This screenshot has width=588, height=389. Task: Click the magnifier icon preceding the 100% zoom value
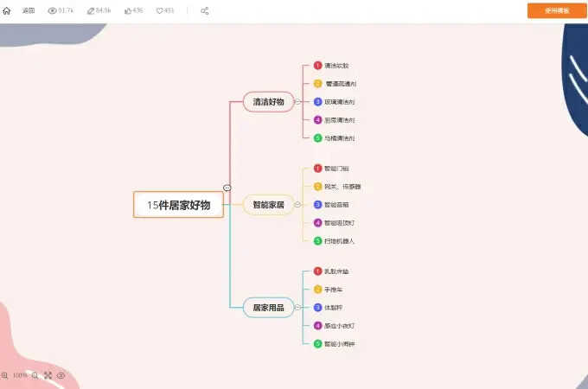point(4,375)
